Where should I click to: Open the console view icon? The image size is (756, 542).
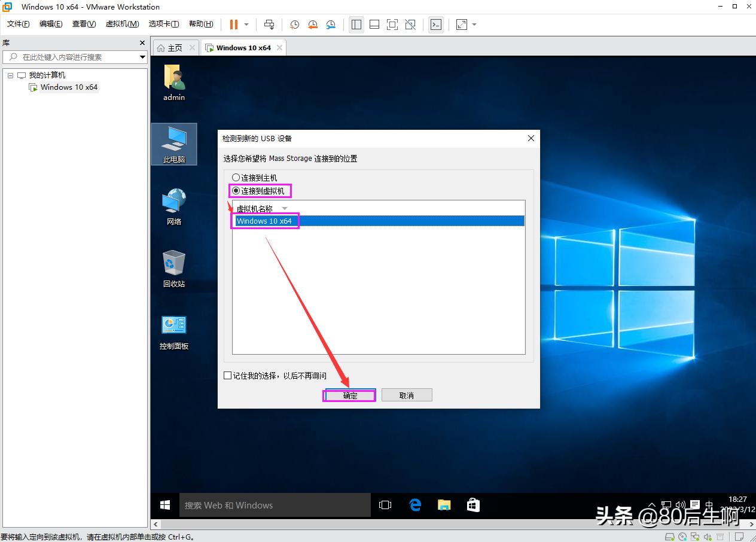(437, 25)
